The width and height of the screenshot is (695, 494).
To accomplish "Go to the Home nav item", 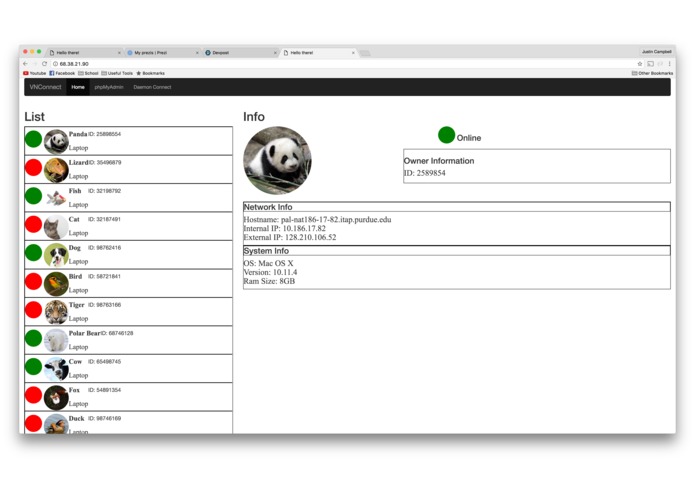I will tap(78, 87).
